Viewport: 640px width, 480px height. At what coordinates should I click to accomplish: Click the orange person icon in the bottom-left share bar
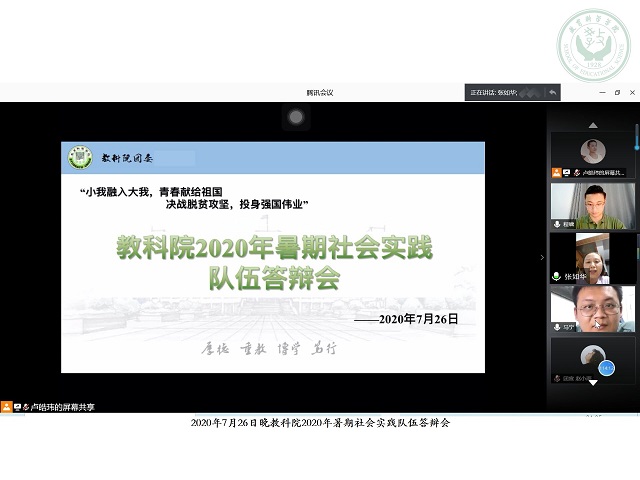(7, 407)
